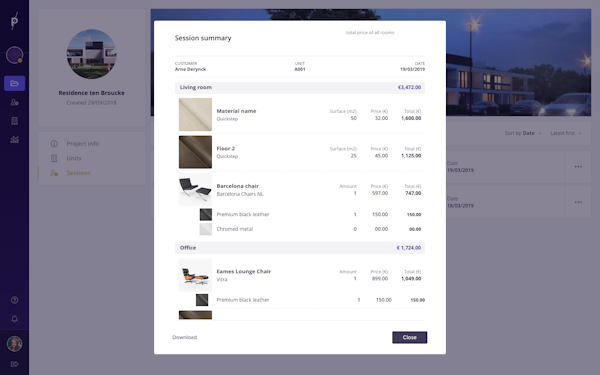This screenshot has height=375, width=600.
Task: Close the Session summary dialog
Action: [x=409, y=337]
